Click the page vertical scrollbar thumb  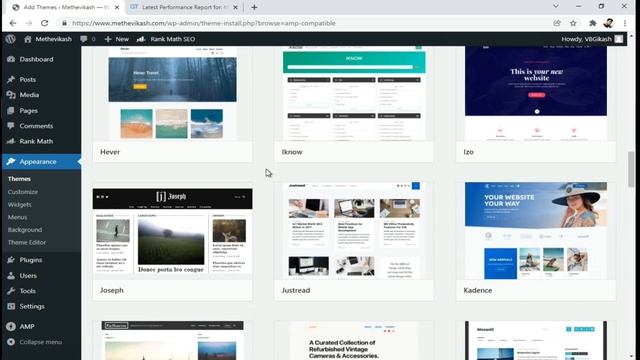[x=631, y=169]
